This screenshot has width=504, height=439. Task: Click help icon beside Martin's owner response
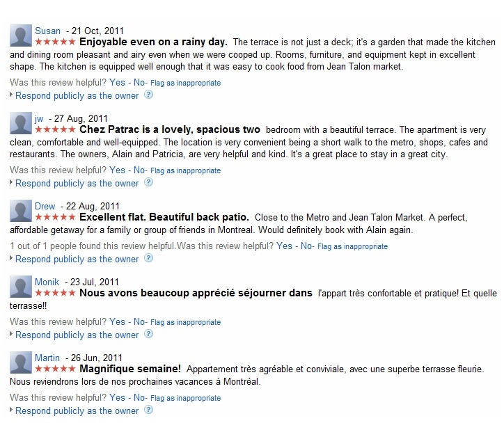(x=148, y=410)
